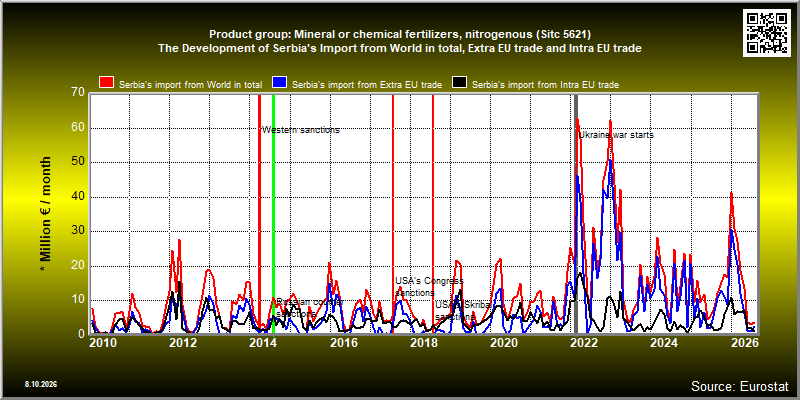Click the x-axis year 2016
The image size is (800, 400).
[x=344, y=344]
